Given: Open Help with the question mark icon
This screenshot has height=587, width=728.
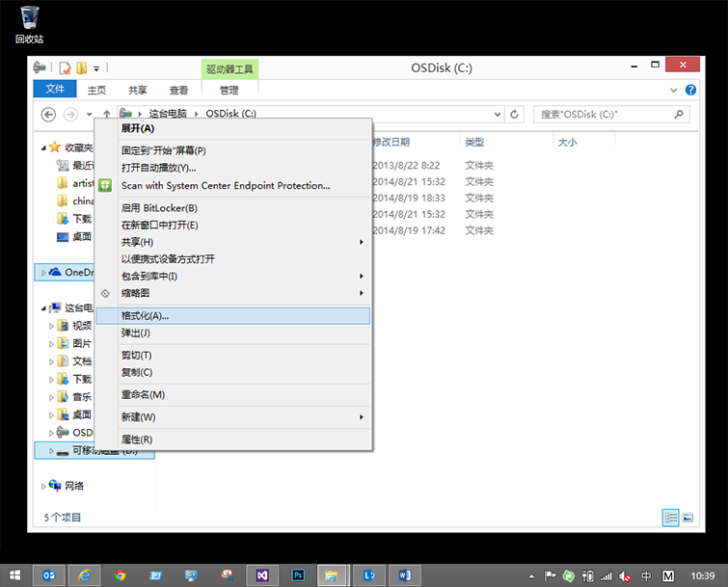Looking at the screenshot, I should point(690,90).
